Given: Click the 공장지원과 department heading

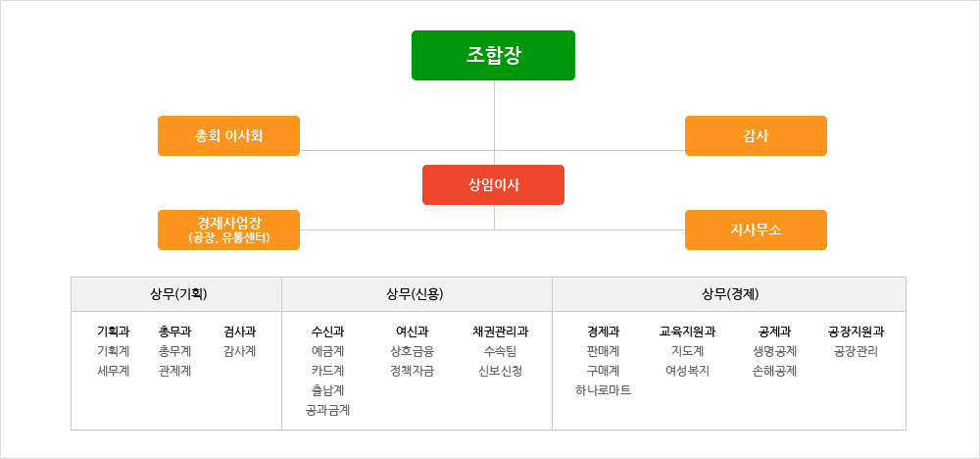Looking at the screenshot, I should [x=856, y=331].
